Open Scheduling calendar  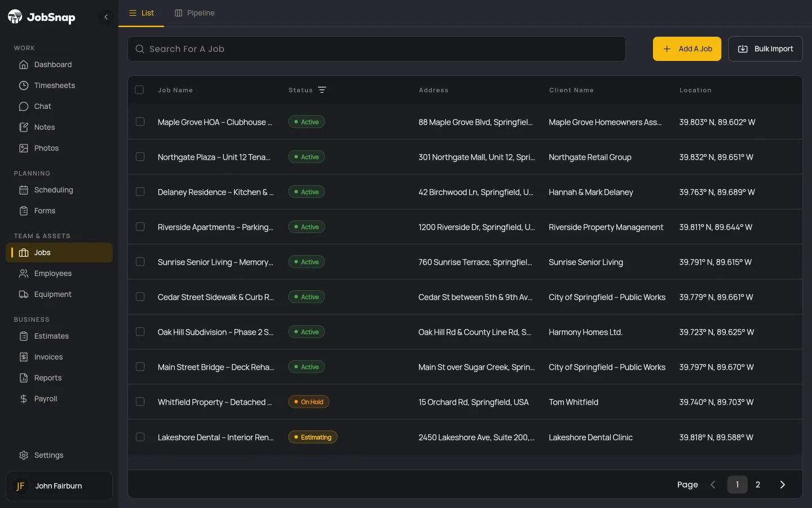(x=59, y=190)
